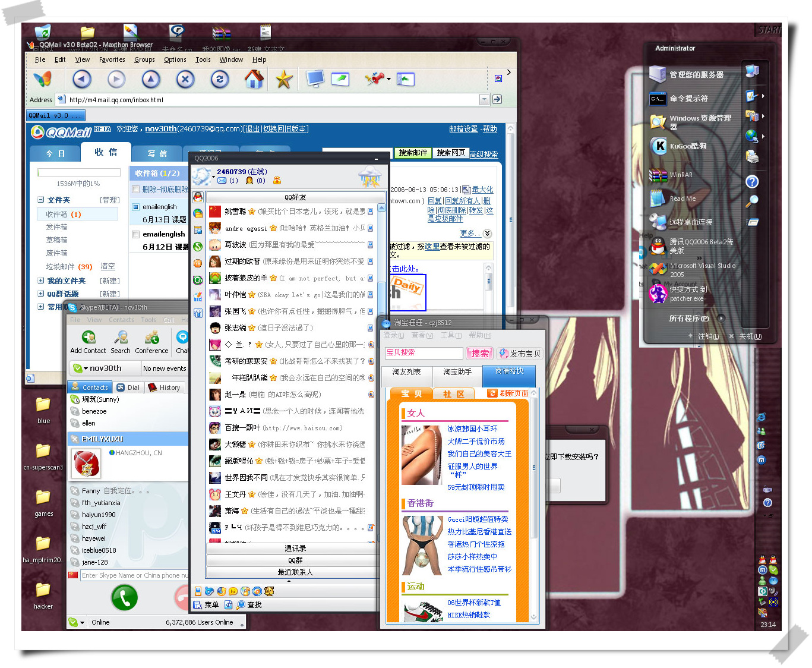Open 通讯录 panel in QQ2006

pyautogui.click(x=295, y=549)
